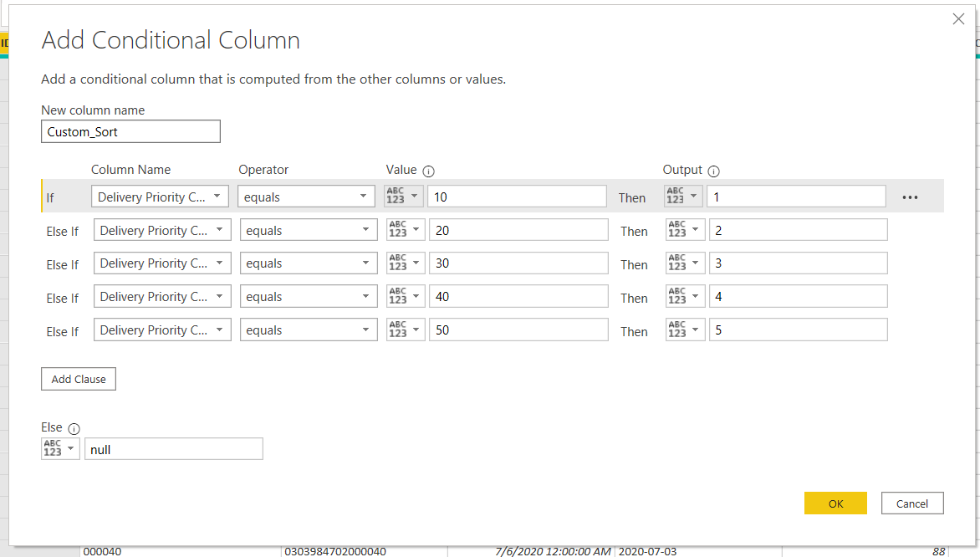Click the Value field containing 10

click(x=517, y=197)
